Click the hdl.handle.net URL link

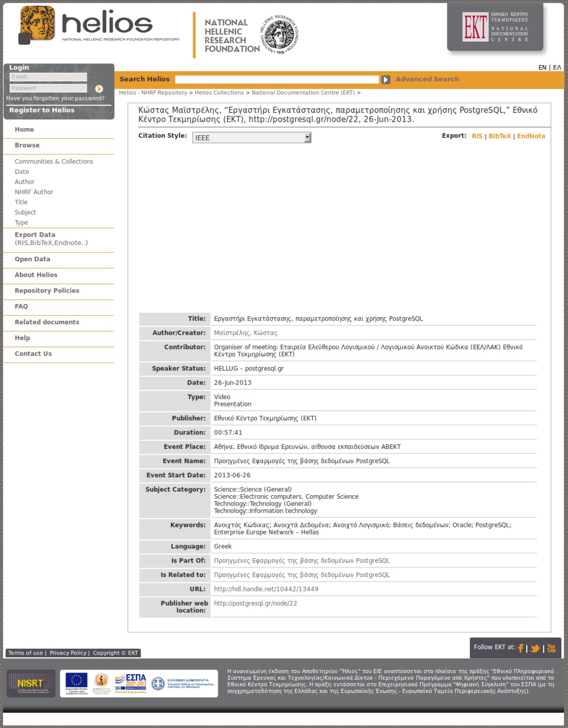(266, 589)
